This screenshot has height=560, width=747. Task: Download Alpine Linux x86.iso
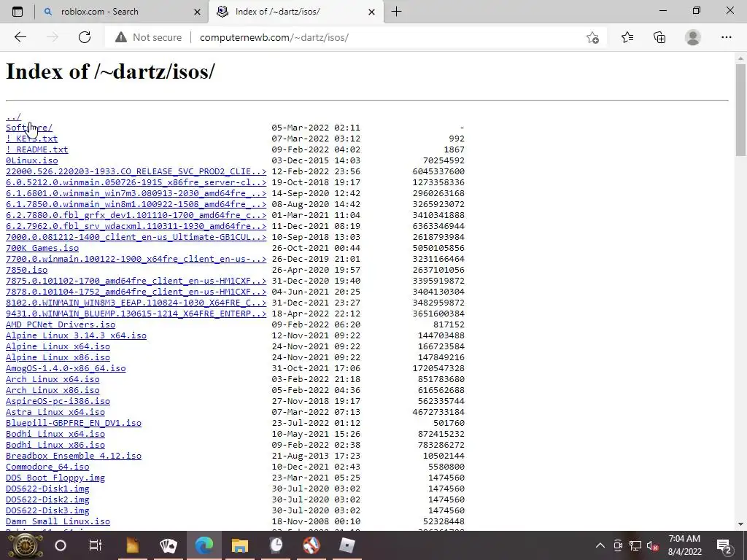click(58, 357)
